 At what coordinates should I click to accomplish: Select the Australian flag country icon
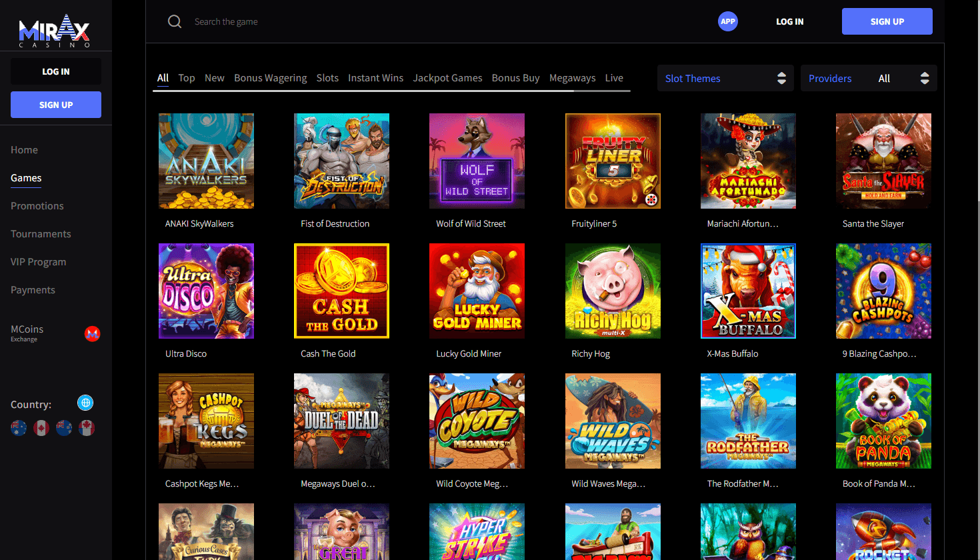tap(19, 427)
